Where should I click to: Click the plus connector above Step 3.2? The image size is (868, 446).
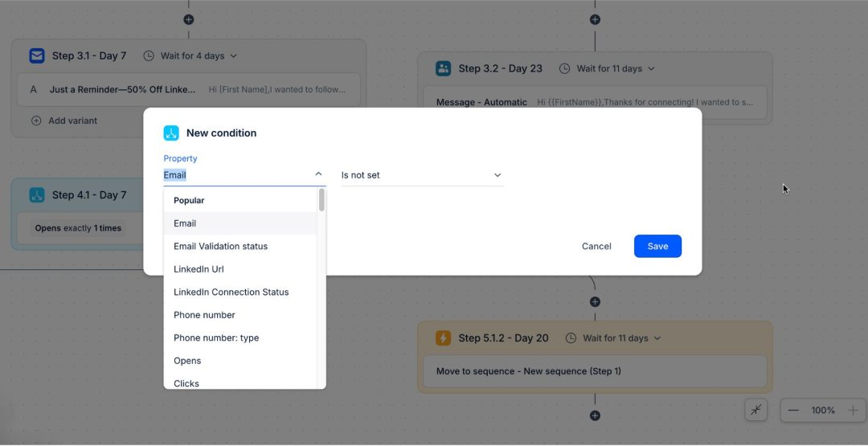pos(595,19)
